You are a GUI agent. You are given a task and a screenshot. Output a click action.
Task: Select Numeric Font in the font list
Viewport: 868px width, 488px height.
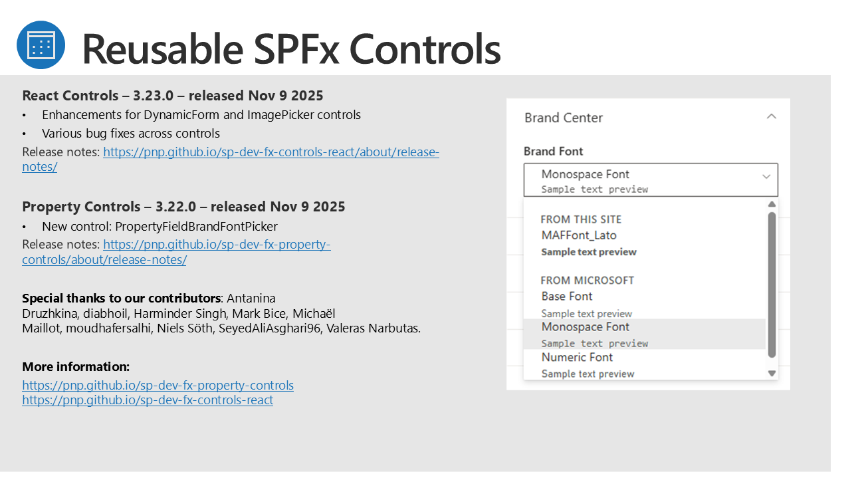pos(577,358)
